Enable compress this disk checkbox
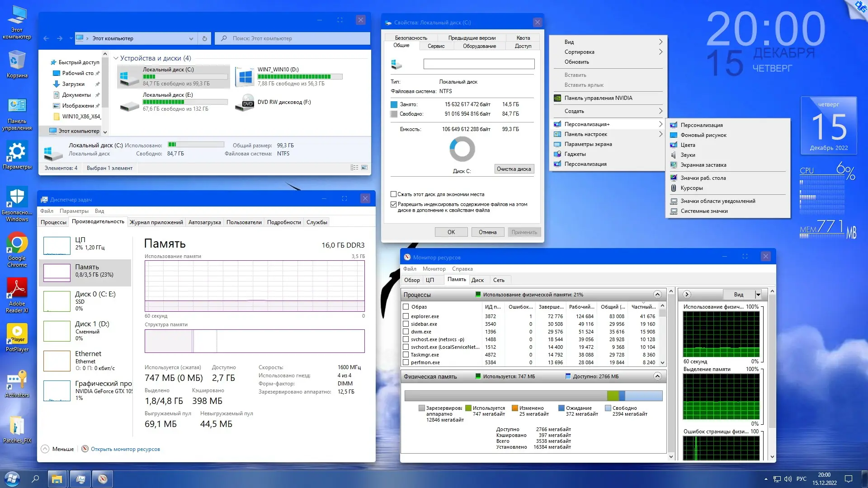Image resolution: width=868 pixels, height=488 pixels. point(393,194)
